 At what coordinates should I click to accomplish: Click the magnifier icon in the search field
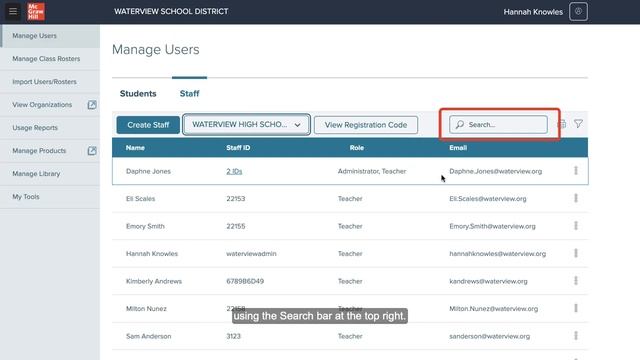460,124
